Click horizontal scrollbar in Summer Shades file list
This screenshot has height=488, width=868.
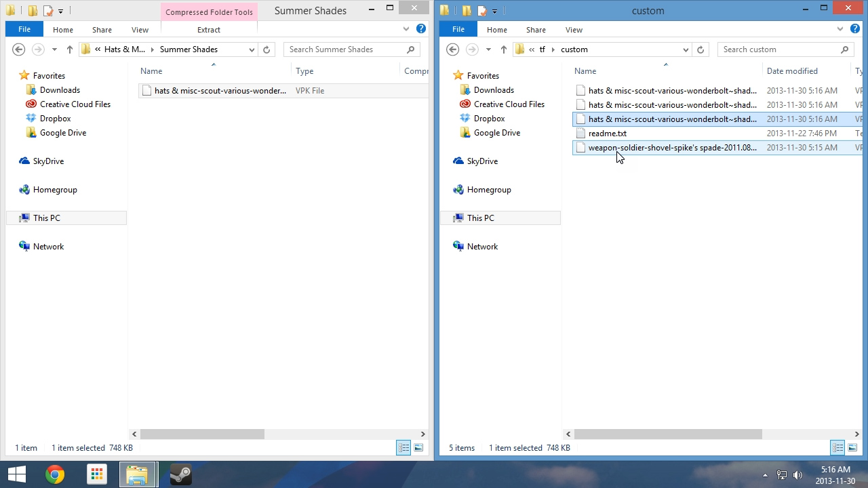click(x=202, y=434)
